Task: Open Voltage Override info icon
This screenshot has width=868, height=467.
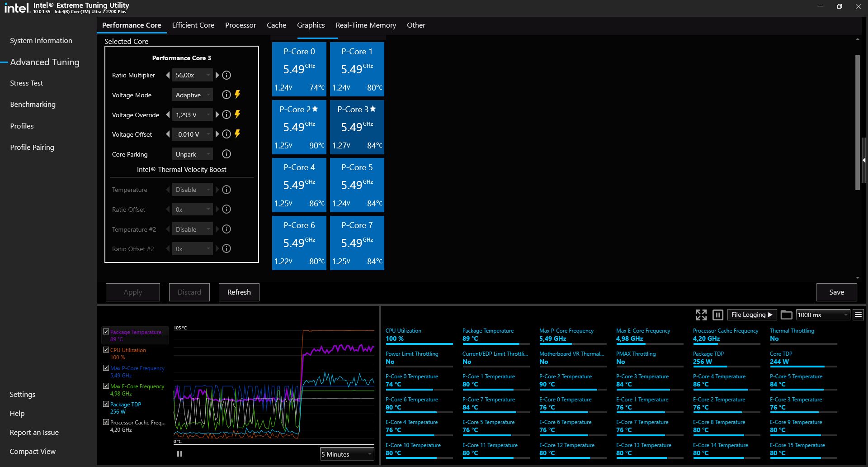Action: [x=226, y=114]
